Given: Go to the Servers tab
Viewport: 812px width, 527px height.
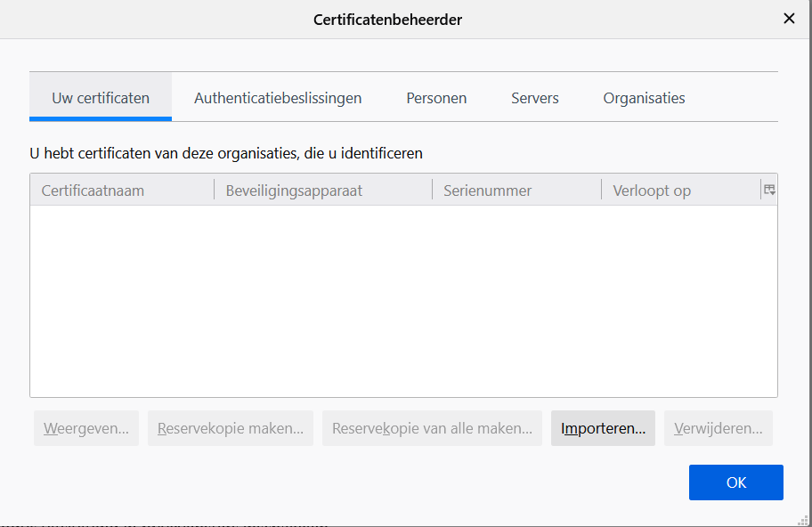Looking at the screenshot, I should click(x=535, y=98).
